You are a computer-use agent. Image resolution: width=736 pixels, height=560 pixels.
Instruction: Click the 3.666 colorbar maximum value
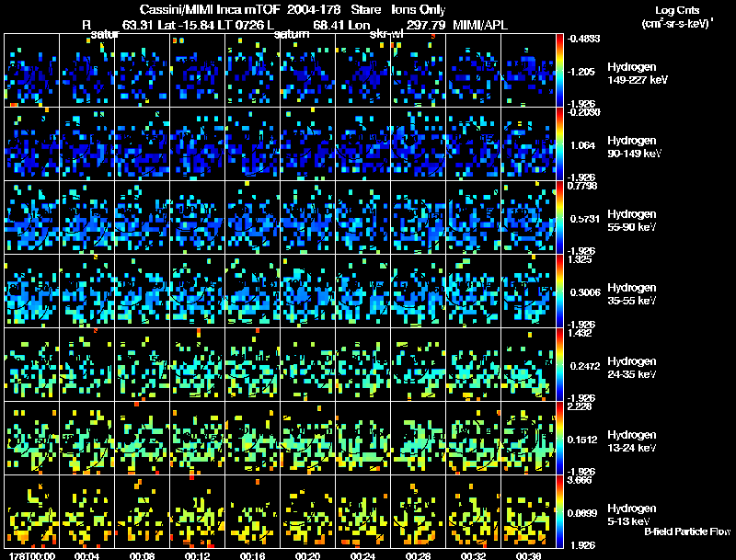click(580, 480)
